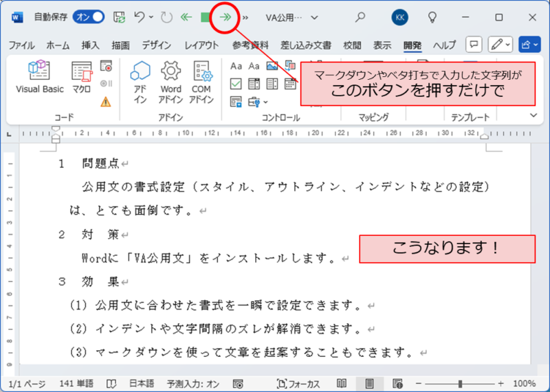This screenshot has height=392, width=550.
Task: Open the Visual Basic editor
Action: click(39, 76)
